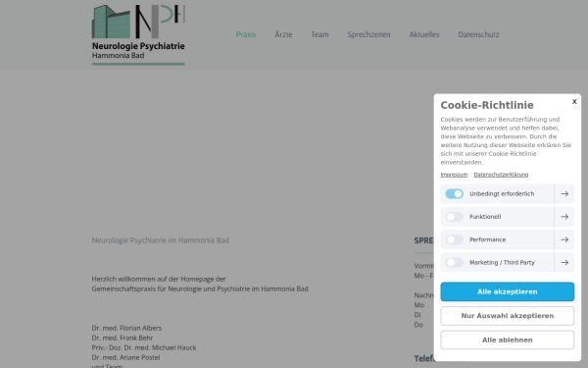
Task: Enable the Funktionell cookie switch
Action: click(x=454, y=217)
